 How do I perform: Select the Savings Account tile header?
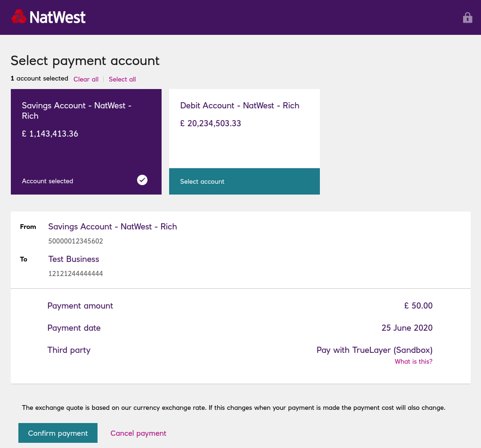point(76,111)
